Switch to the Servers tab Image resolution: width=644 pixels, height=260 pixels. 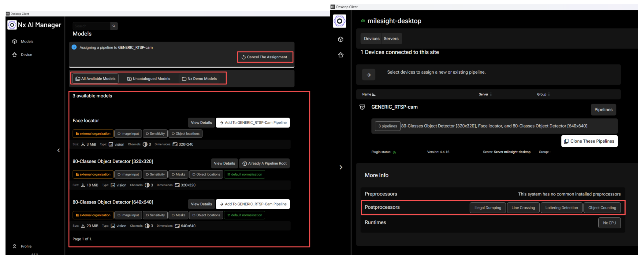tap(391, 39)
